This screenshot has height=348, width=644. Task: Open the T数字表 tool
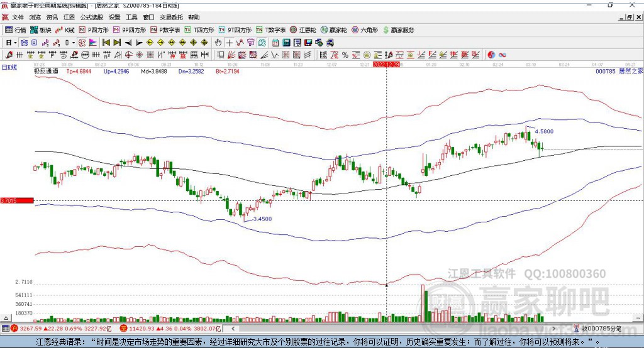coord(270,30)
